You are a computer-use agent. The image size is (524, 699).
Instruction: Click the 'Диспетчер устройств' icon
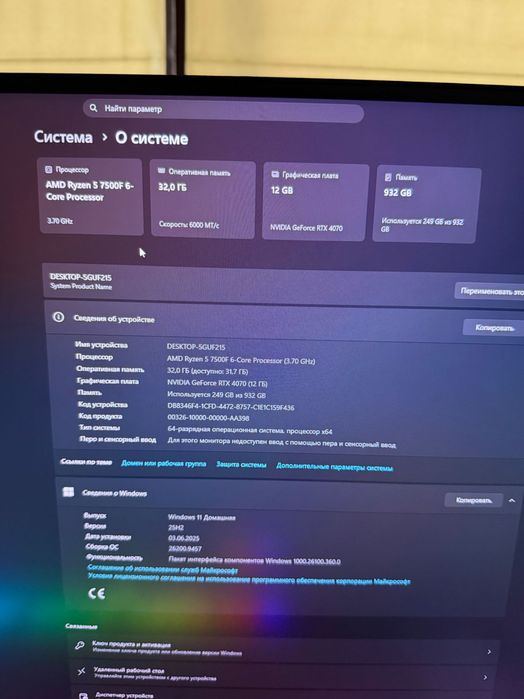click(83, 695)
